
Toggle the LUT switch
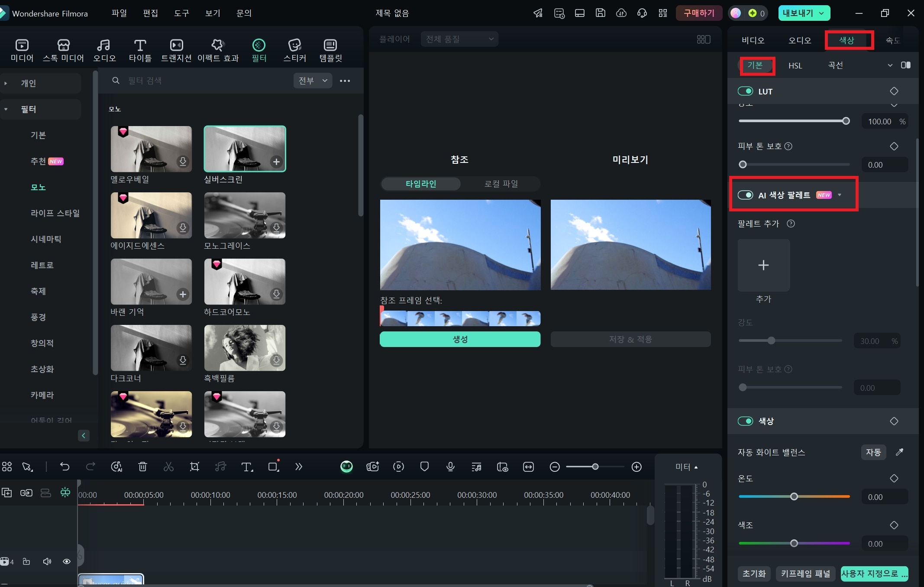point(746,91)
